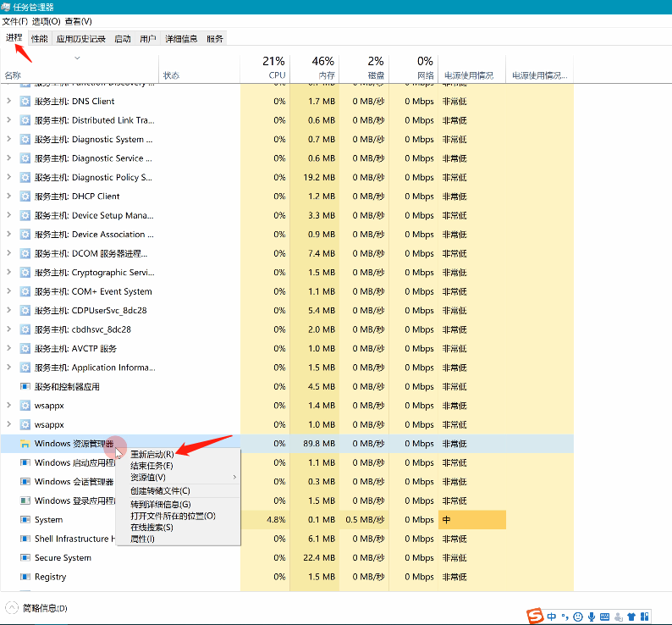
Task: Click the 服务和控制器应用 process icon
Action: tap(25, 386)
